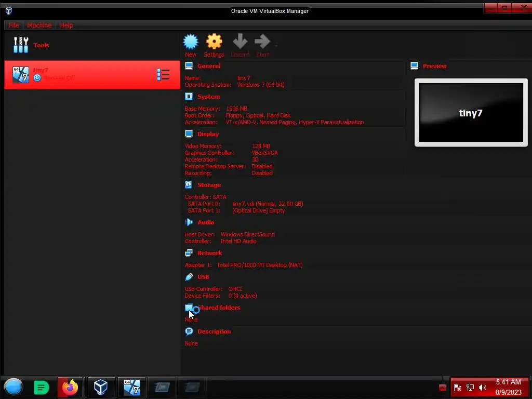Click the USB section plug icon
Viewport: 532px width, 399px height.
[x=189, y=277]
